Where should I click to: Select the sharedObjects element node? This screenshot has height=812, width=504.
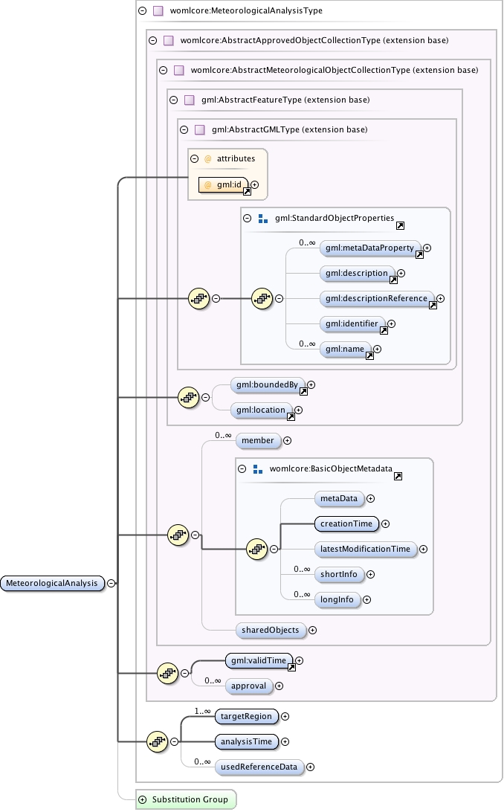(x=271, y=631)
